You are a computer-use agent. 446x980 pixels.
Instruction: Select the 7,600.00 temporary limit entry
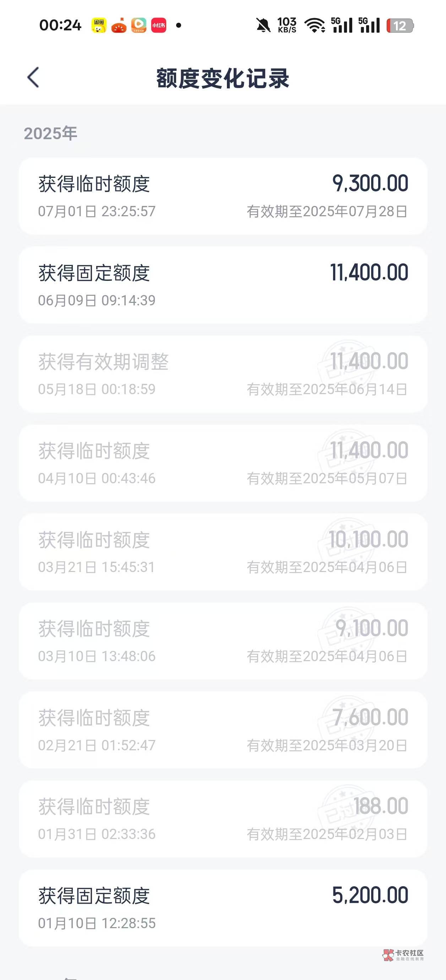pos(223,730)
